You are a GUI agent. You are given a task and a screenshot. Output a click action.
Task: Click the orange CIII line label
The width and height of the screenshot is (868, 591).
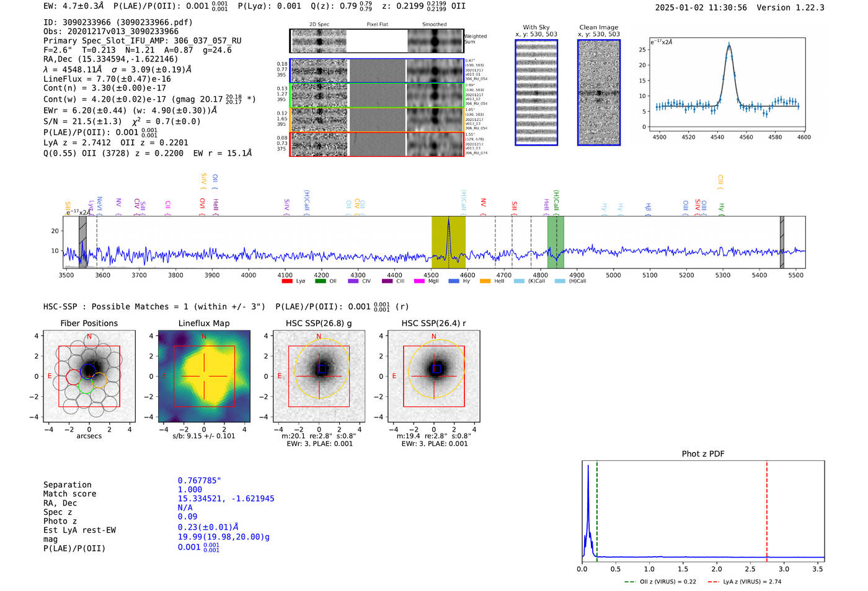(x=720, y=182)
